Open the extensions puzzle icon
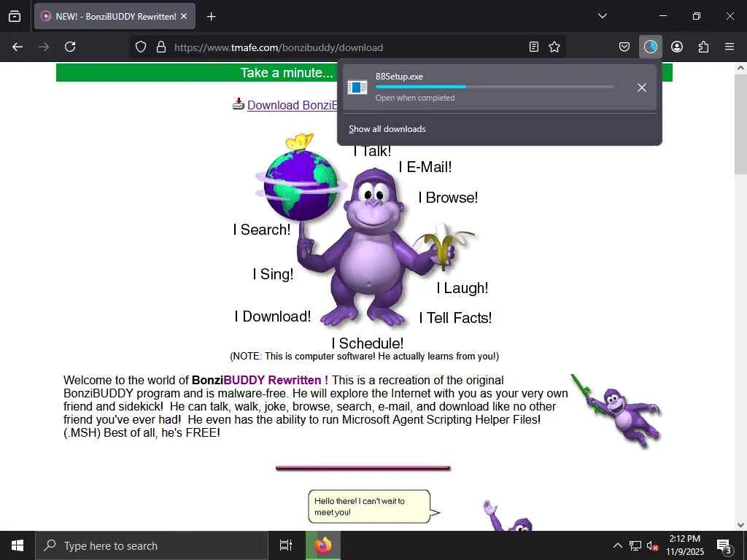 pos(703,47)
